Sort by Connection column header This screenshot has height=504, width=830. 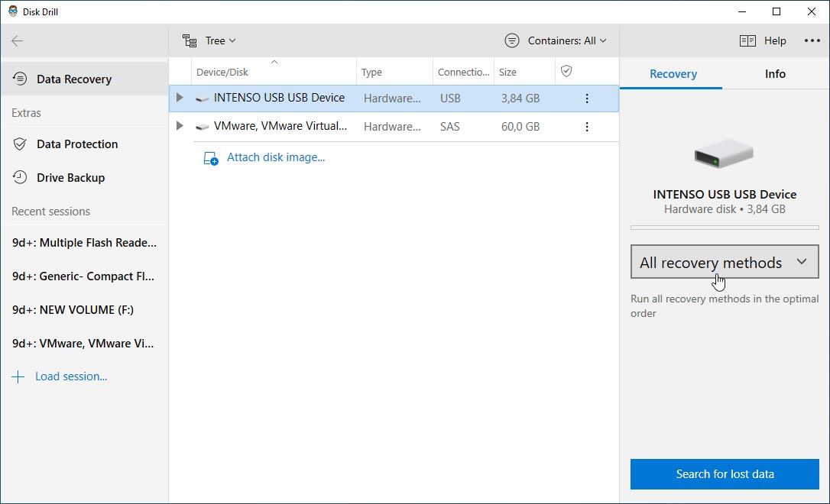point(463,72)
